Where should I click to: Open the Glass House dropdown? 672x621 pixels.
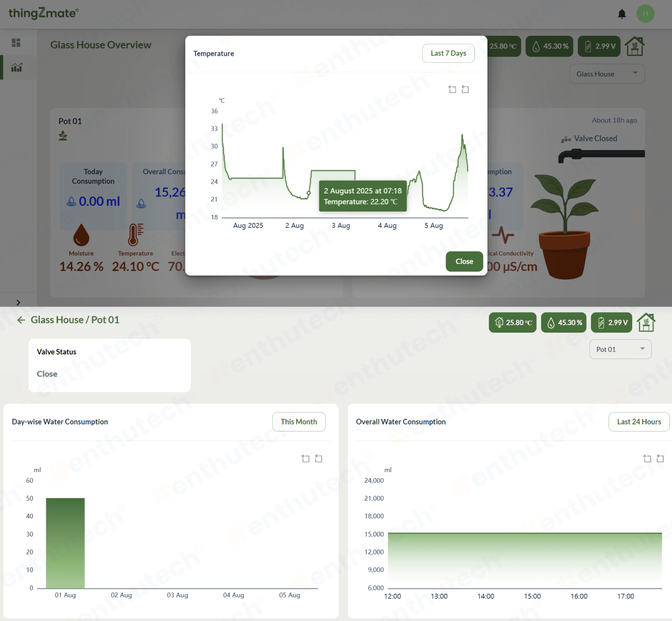coord(607,74)
